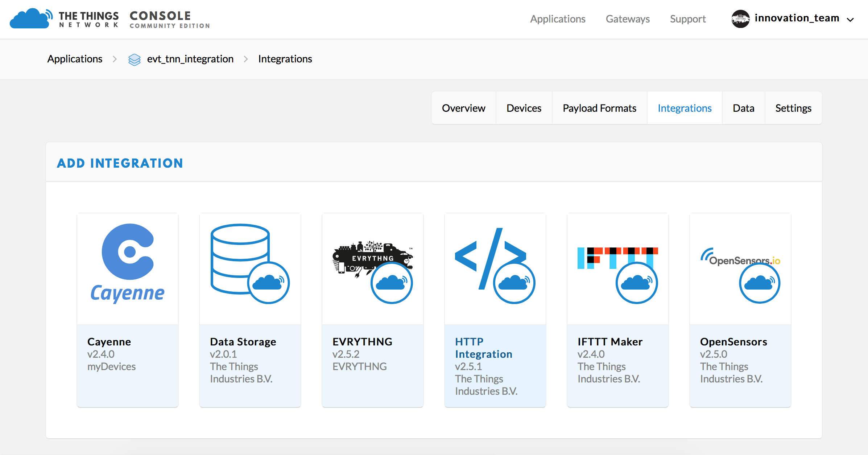868x455 pixels.
Task: Click the EVRYTHNG card title
Action: pyautogui.click(x=362, y=342)
